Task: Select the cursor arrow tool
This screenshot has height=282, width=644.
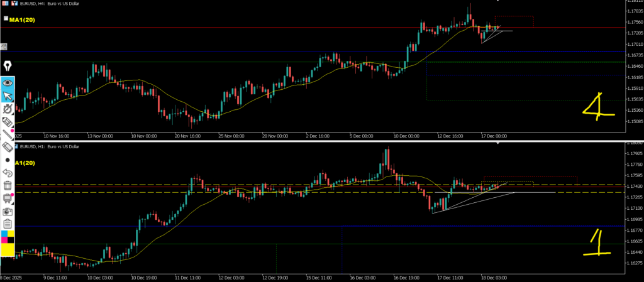Action: (x=8, y=96)
